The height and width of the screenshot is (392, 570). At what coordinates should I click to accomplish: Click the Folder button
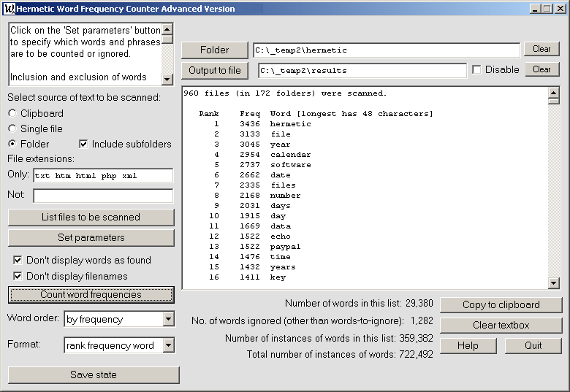pos(214,50)
